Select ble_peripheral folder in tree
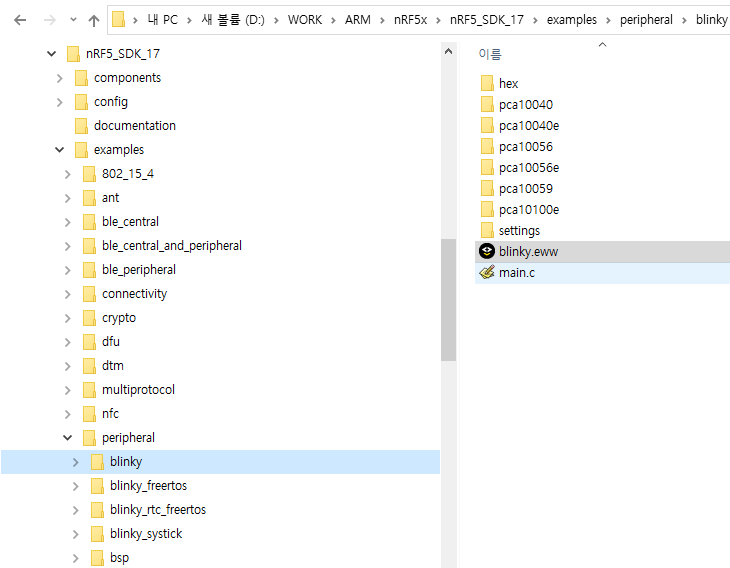 [139, 270]
